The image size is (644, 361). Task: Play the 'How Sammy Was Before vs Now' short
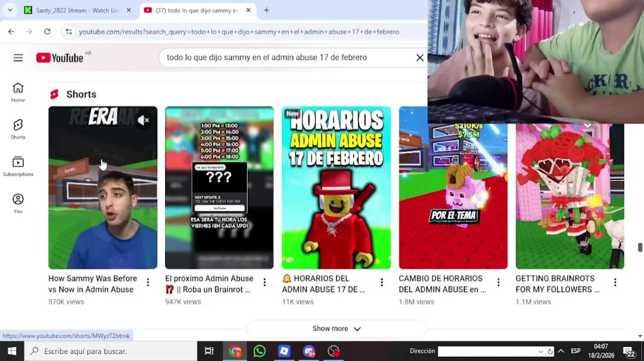[x=103, y=188]
